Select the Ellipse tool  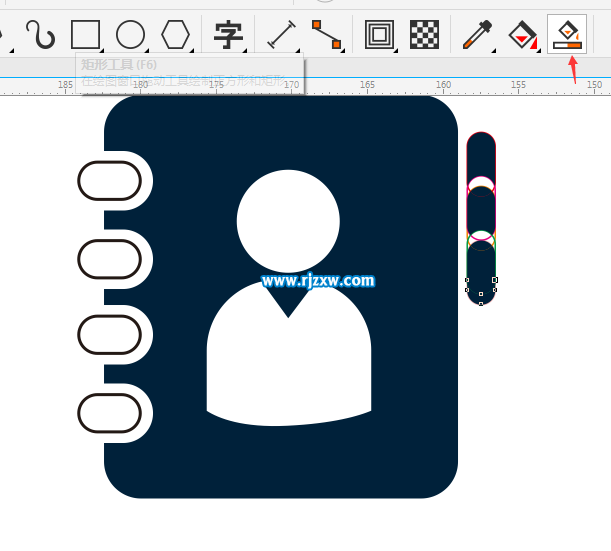(x=131, y=35)
